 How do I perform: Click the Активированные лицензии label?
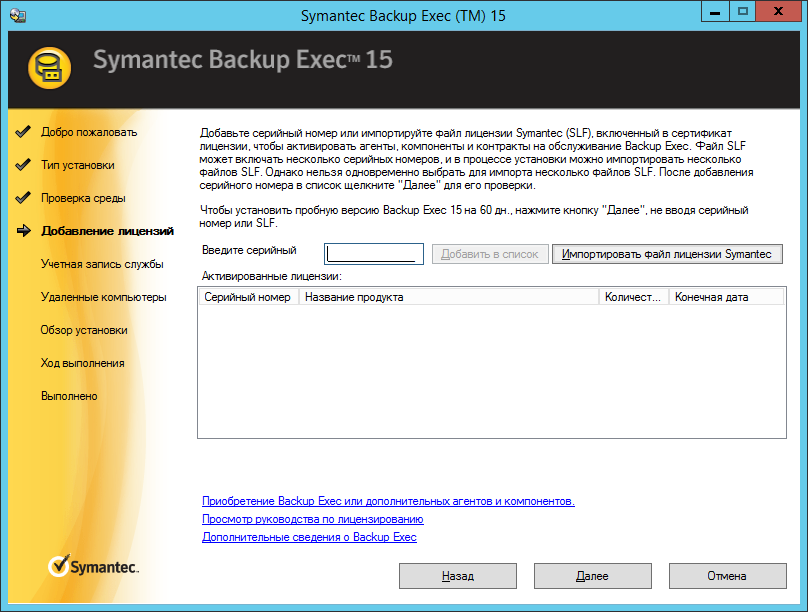tap(272, 276)
